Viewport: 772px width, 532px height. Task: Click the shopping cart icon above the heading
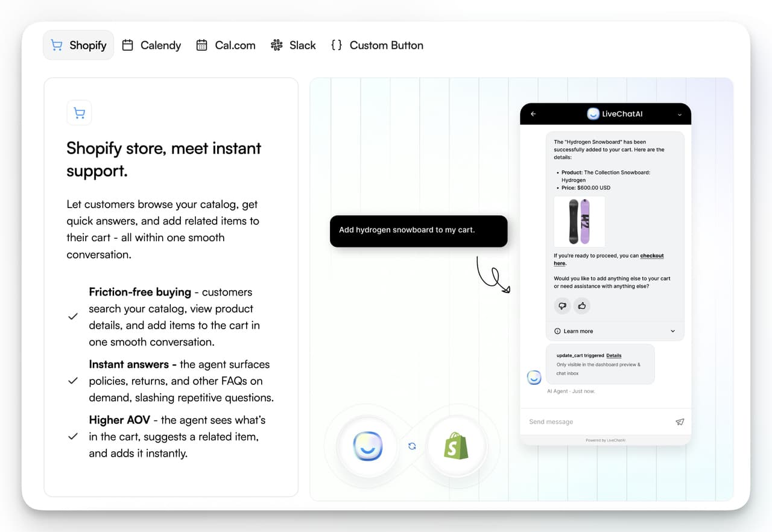point(79,113)
